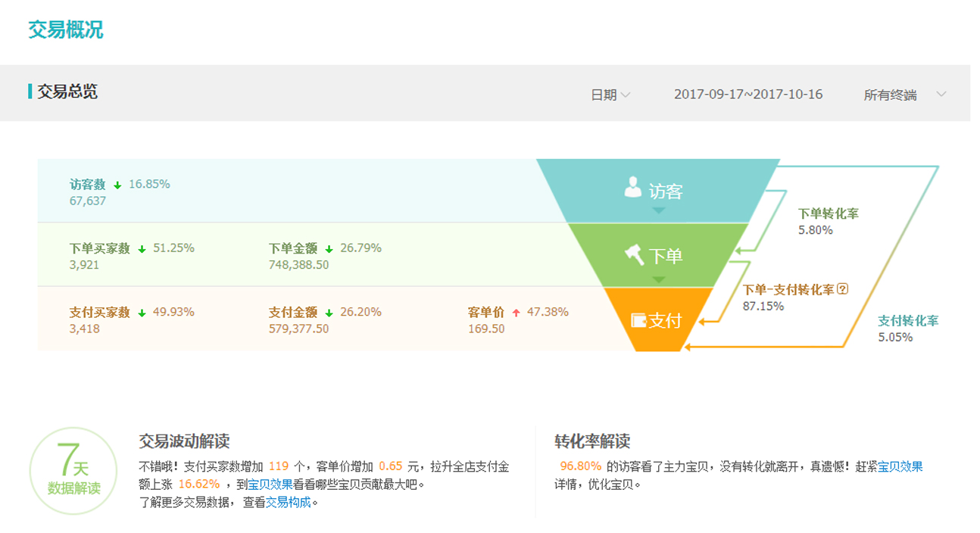Click the 访客数 16.85% change percentage
980x533 pixels.
click(x=149, y=184)
